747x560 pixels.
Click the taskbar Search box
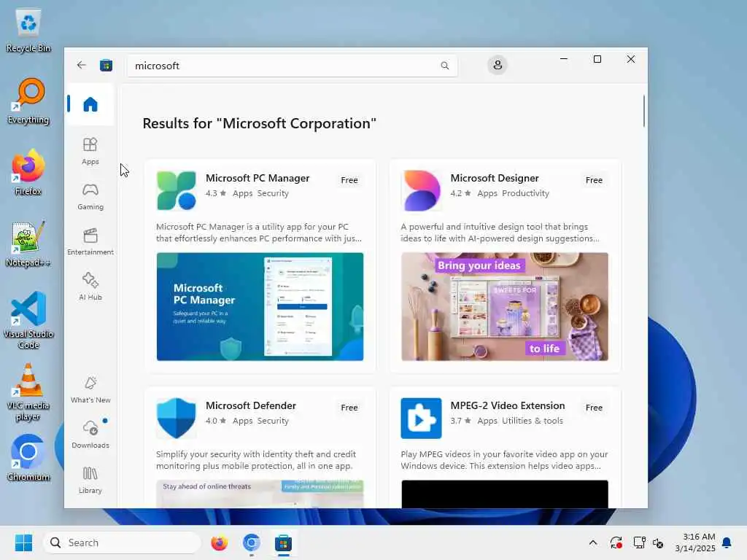click(122, 542)
